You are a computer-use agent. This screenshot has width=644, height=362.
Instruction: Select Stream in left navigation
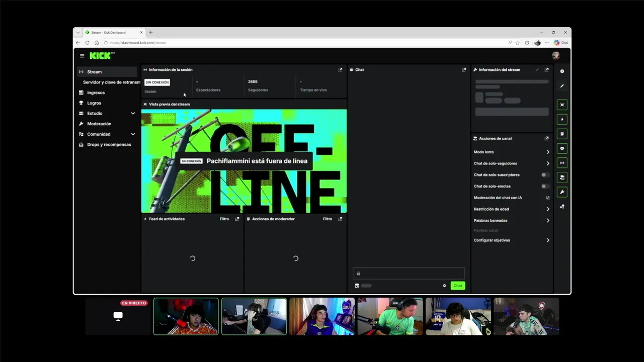click(107, 72)
